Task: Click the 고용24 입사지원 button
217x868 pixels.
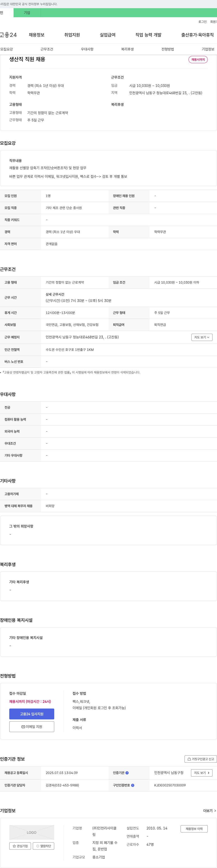Action: pyautogui.click(x=32, y=714)
